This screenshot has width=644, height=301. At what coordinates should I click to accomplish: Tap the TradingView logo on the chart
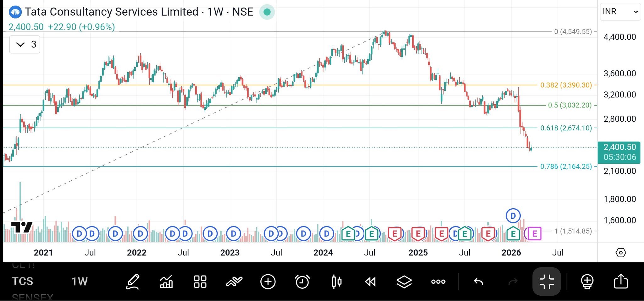(x=22, y=227)
